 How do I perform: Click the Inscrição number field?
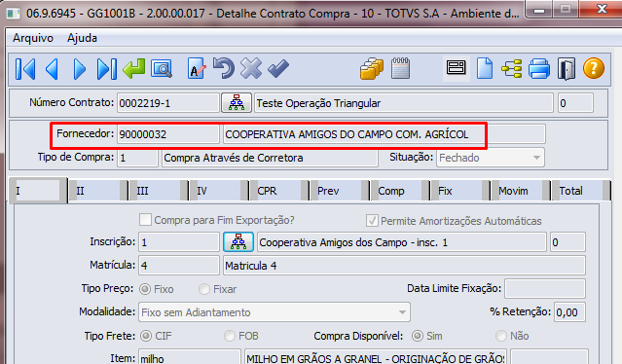pos(178,242)
